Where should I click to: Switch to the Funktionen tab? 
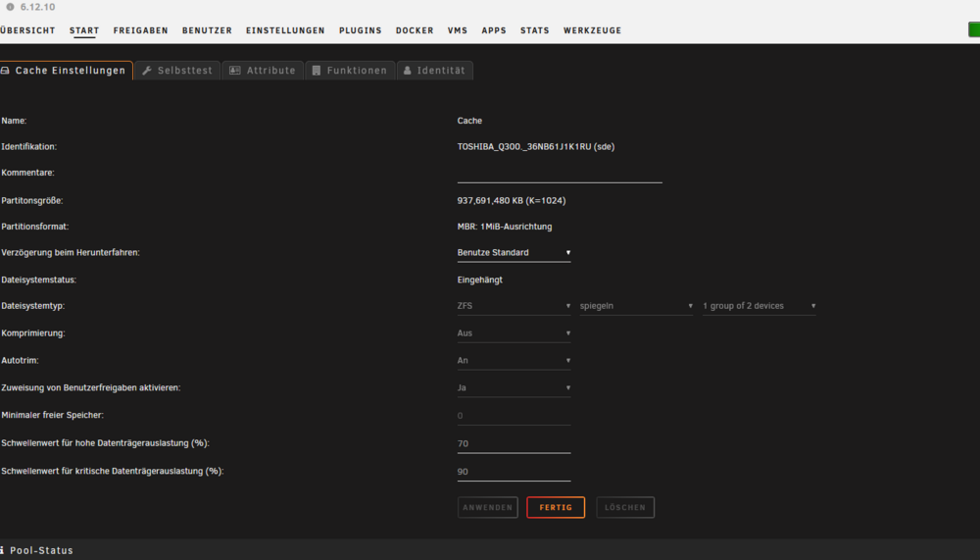click(350, 70)
